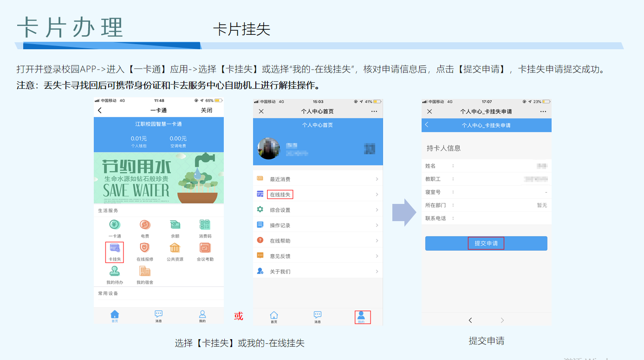Click the 节约用水 save water banner
The width and height of the screenshot is (644, 360).
pyautogui.click(x=158, y=178)
